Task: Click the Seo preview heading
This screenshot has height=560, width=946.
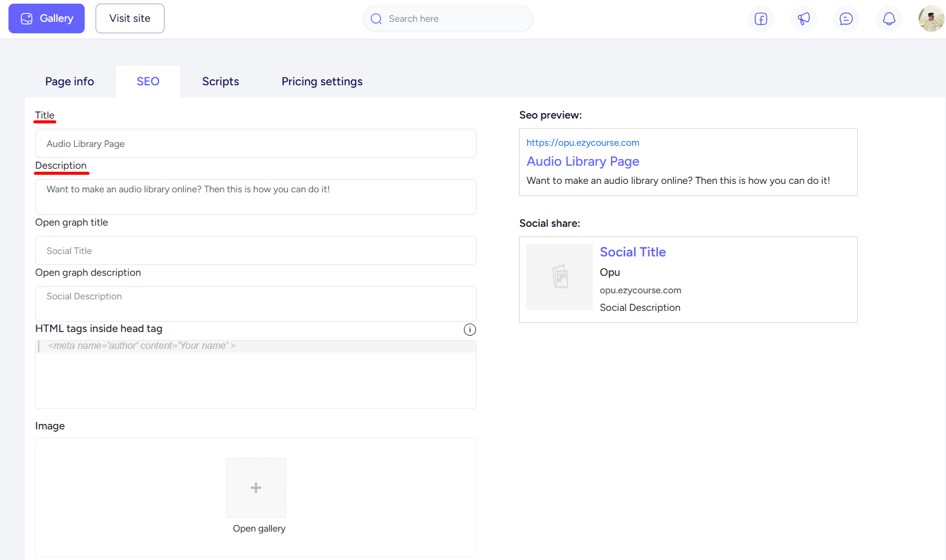Action: pyautogui.click(x=550, y=115)
